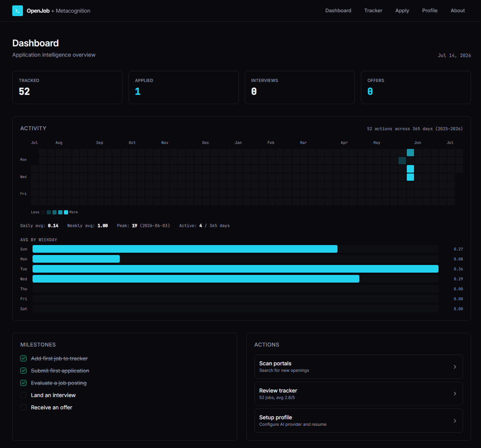Click the brightest legend square next to More
Screen dimensions: 481x448
click(x=66, y=212)
